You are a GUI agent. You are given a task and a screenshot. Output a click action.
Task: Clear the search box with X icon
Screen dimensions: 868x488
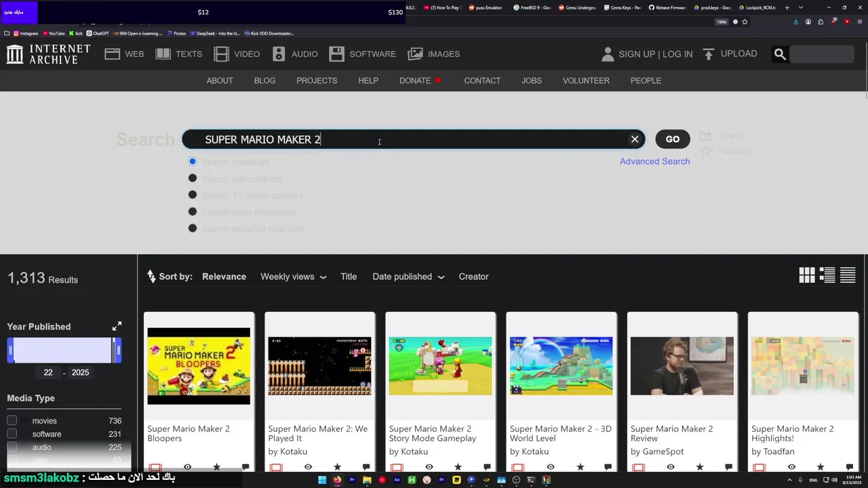coord(635,139)
